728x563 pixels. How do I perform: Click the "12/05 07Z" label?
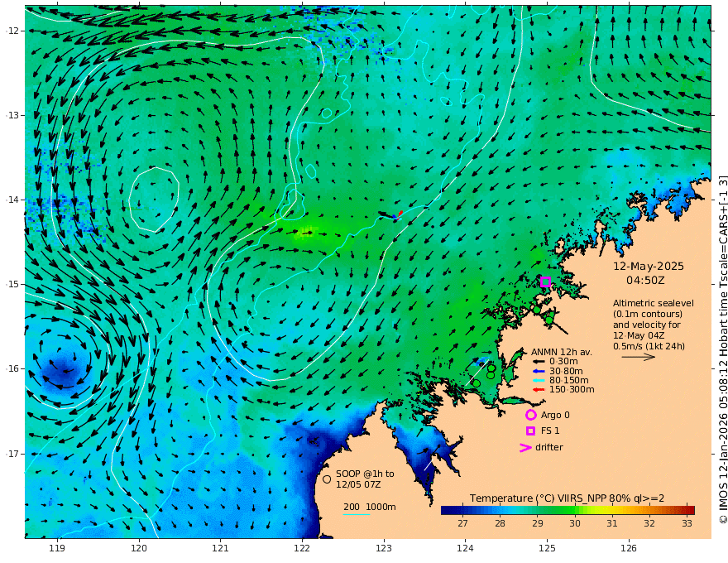click(358, 484)
